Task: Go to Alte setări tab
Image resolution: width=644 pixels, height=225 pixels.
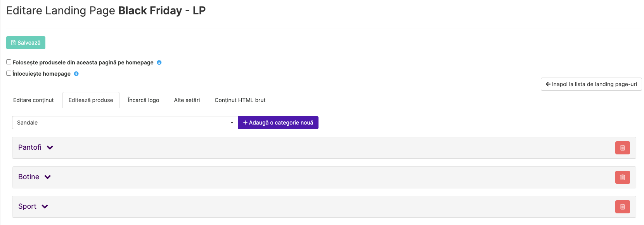Action: point(187,100)
